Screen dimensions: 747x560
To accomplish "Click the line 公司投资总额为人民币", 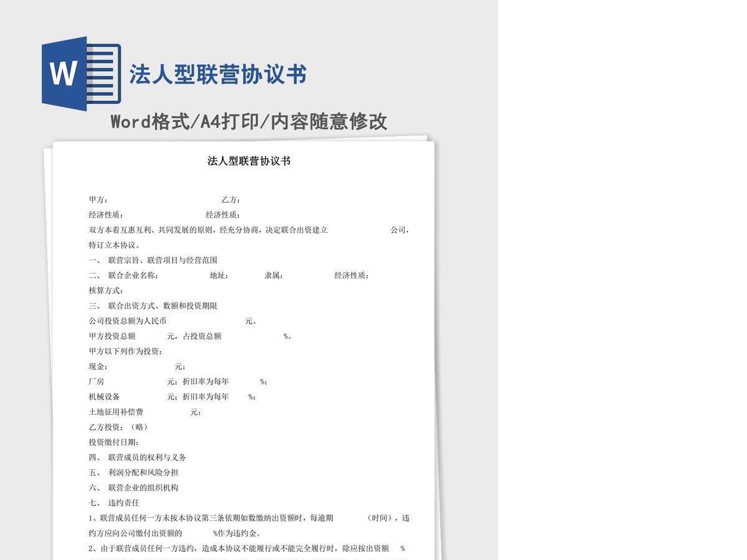I will tap(174, 321).
